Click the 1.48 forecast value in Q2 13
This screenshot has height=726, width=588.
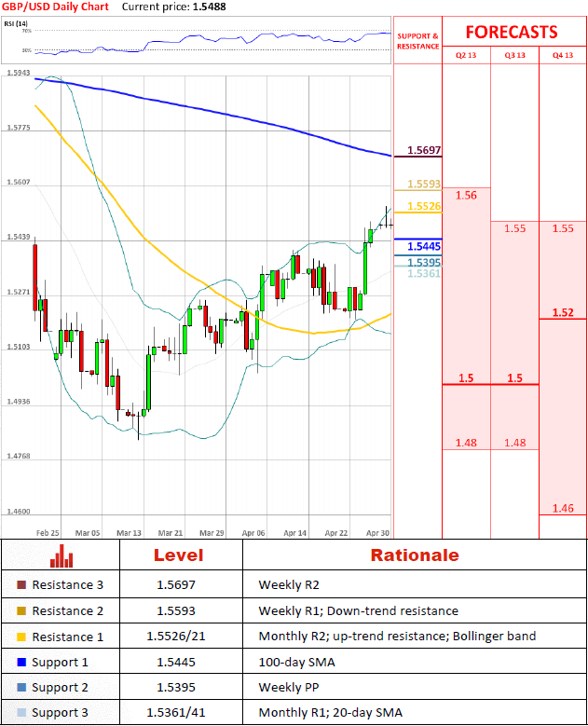coord(466,443)
